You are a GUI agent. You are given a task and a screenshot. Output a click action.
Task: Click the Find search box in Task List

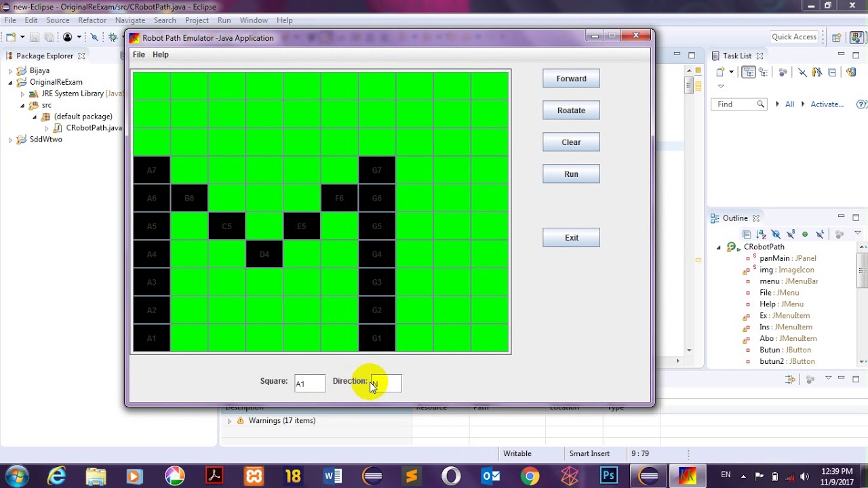pyautogui.click(x=738, y=104)
